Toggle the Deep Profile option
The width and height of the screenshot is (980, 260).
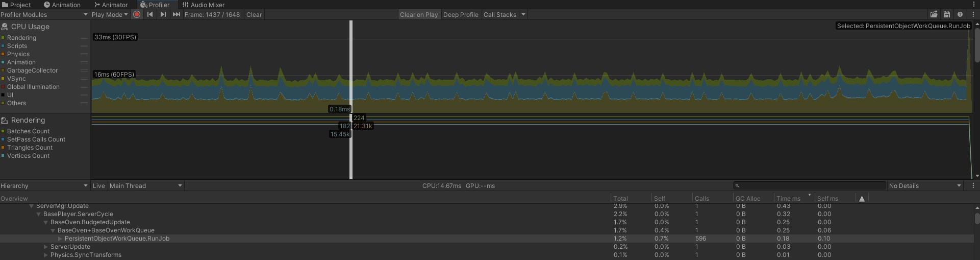point(461,15)
